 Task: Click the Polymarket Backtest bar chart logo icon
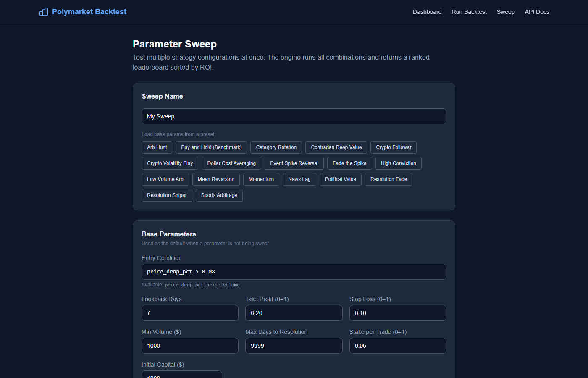(44, 12)
